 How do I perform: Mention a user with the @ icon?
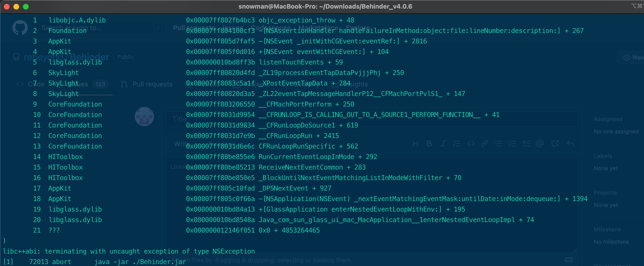540,144
